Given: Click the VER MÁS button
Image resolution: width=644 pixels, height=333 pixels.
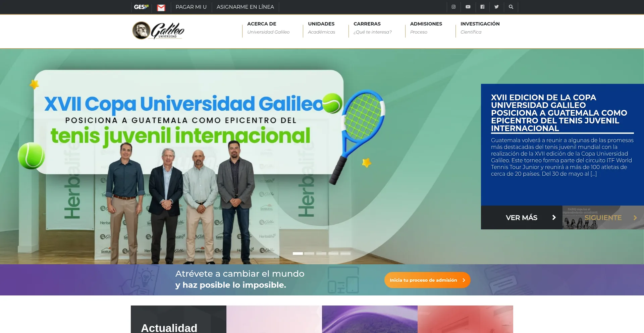Looking at the screenshot, I should [522, 218].
